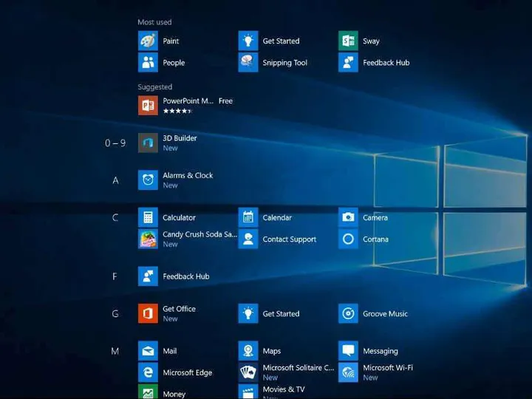Open Contact Support icon

click(248, 239)
